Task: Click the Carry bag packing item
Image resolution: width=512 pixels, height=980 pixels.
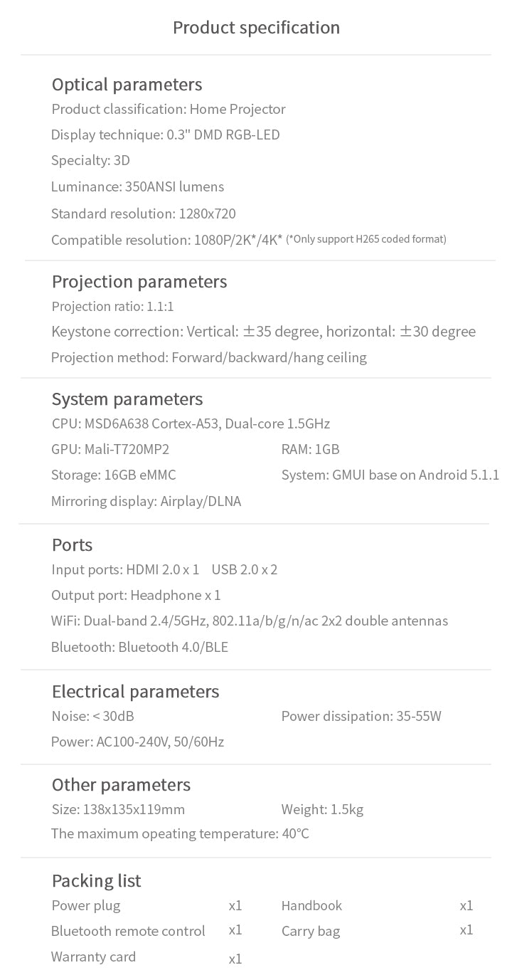Action: (x=311, y=931)
